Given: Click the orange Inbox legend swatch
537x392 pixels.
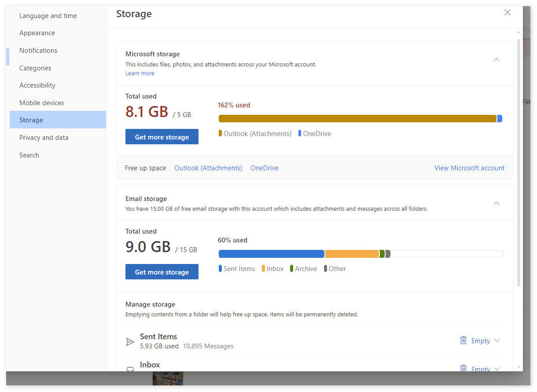Looking at the screenshot, I should pyautogui.click(x=263, y=268).
